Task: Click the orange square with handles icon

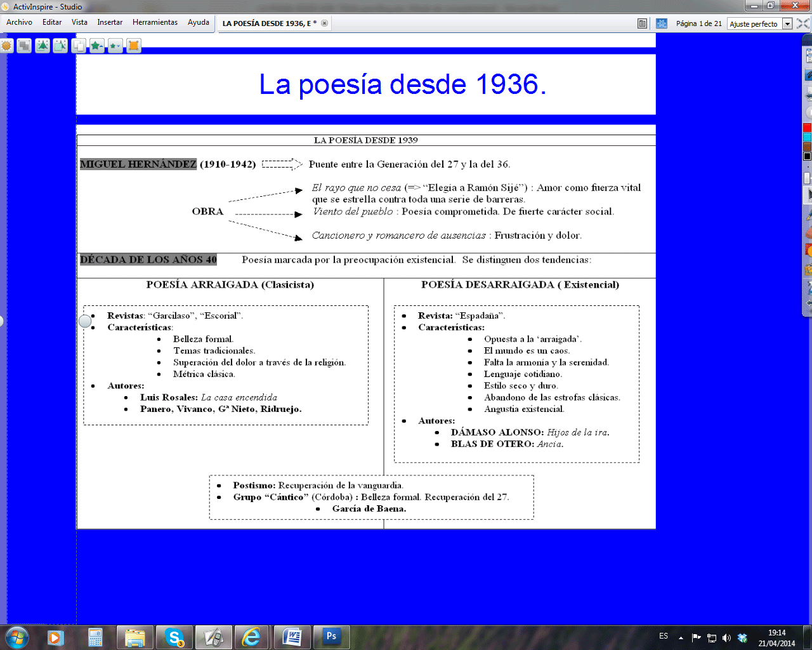Action: (x=133, y=46)
